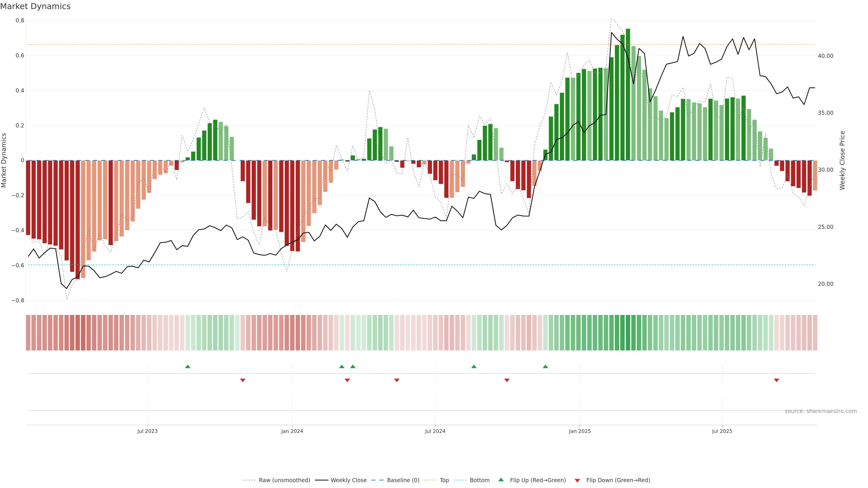This screenshot has width=868, height=488.
Task: Click the Jan 2025 x-axis label
Action: coord(580,431)
